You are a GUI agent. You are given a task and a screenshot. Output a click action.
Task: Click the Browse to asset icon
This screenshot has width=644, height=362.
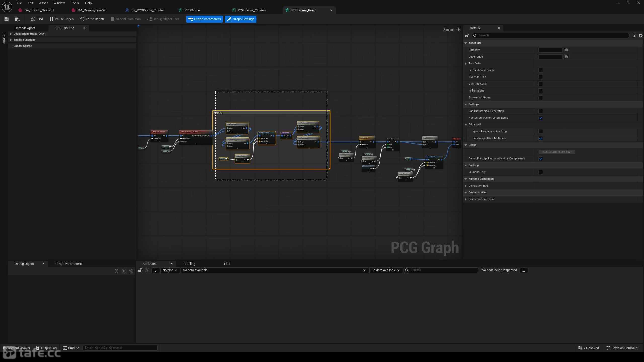[17, 19]
